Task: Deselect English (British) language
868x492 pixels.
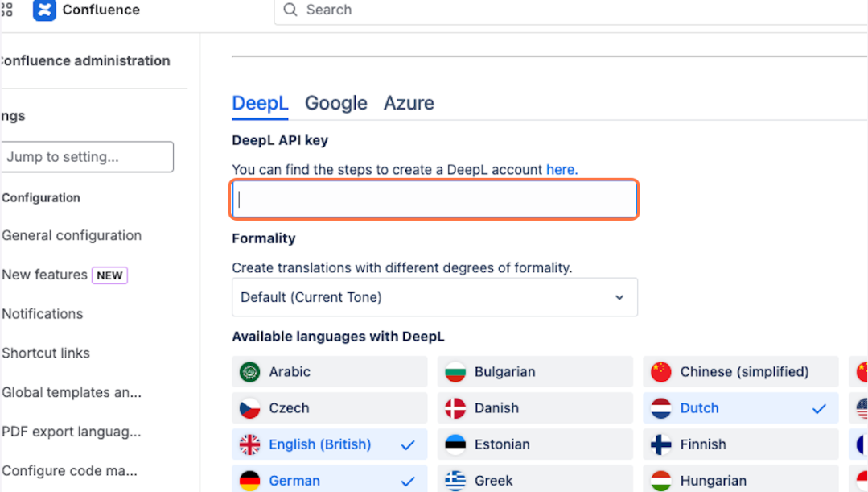Action: point(329,444)
